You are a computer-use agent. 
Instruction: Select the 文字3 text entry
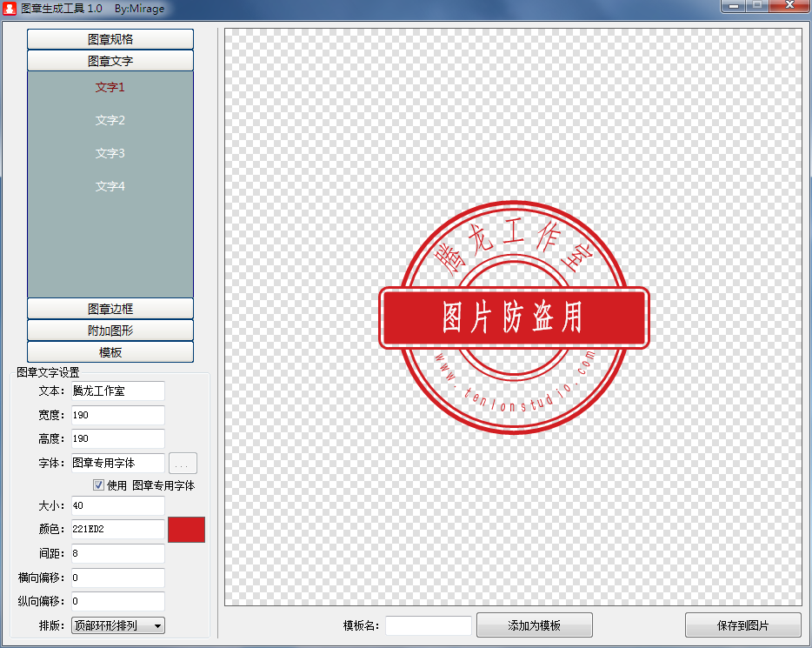(110, 153)
